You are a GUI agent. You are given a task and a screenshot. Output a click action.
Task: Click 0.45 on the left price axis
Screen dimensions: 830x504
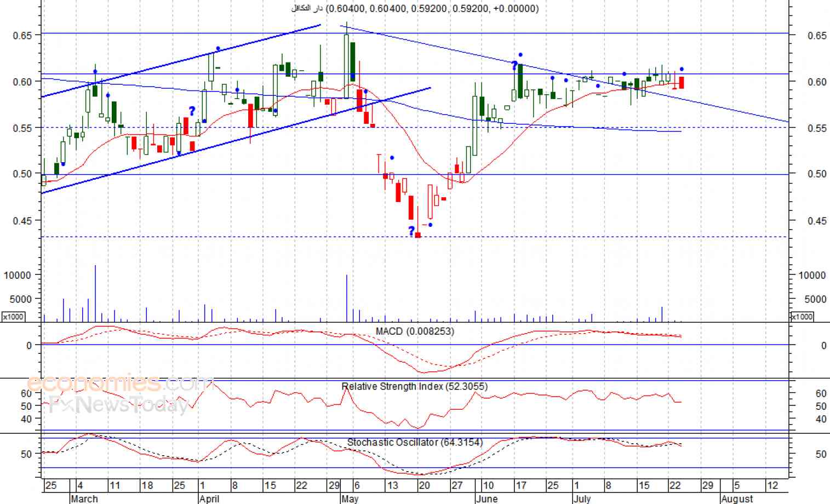(x=22, y=221)
